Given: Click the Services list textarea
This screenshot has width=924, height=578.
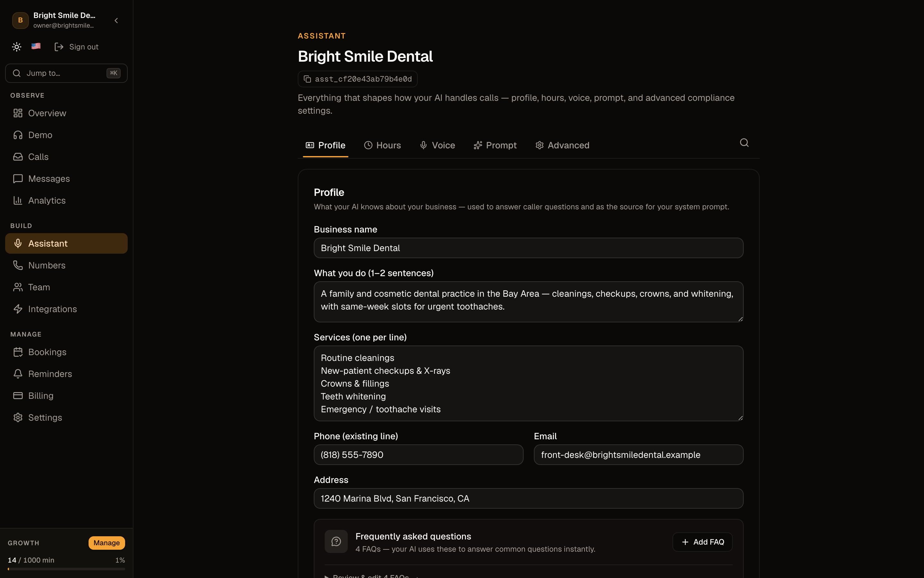Looking at the screenshot, I should click(528, 383).
